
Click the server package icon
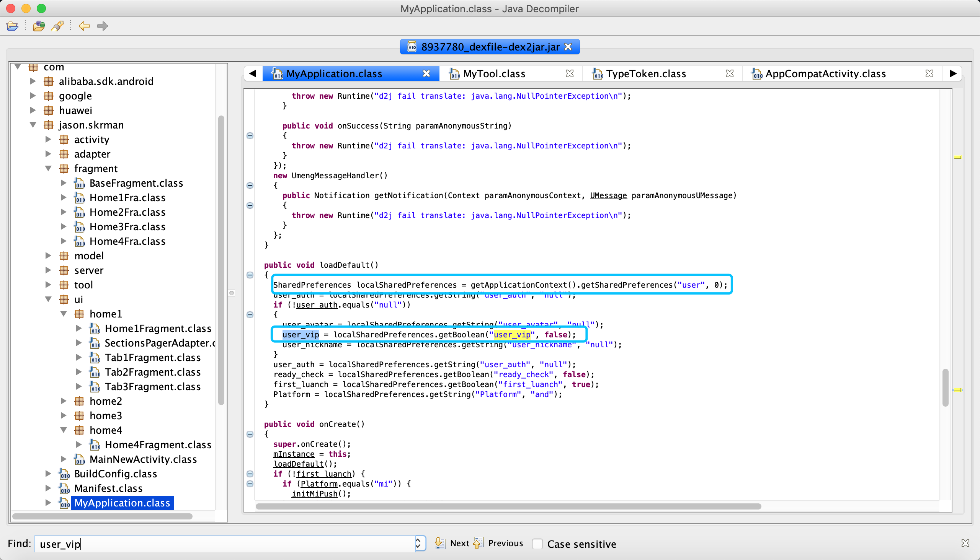click(64, 270)
